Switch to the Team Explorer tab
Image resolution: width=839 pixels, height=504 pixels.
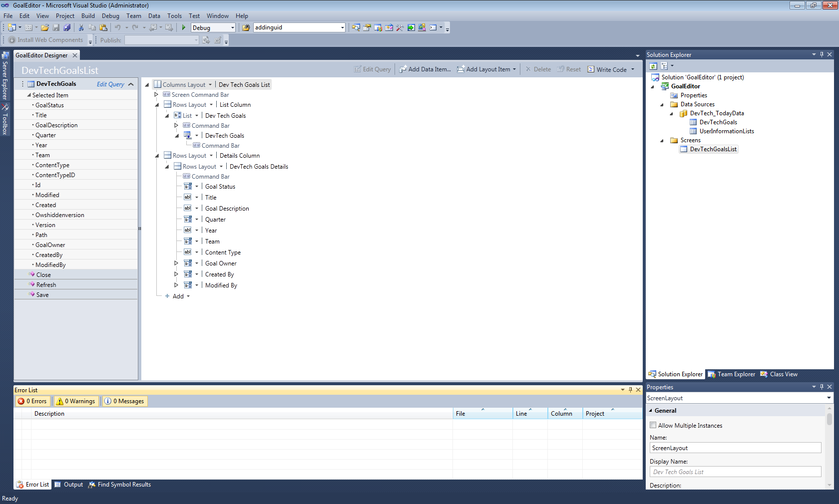coord(732,374)
